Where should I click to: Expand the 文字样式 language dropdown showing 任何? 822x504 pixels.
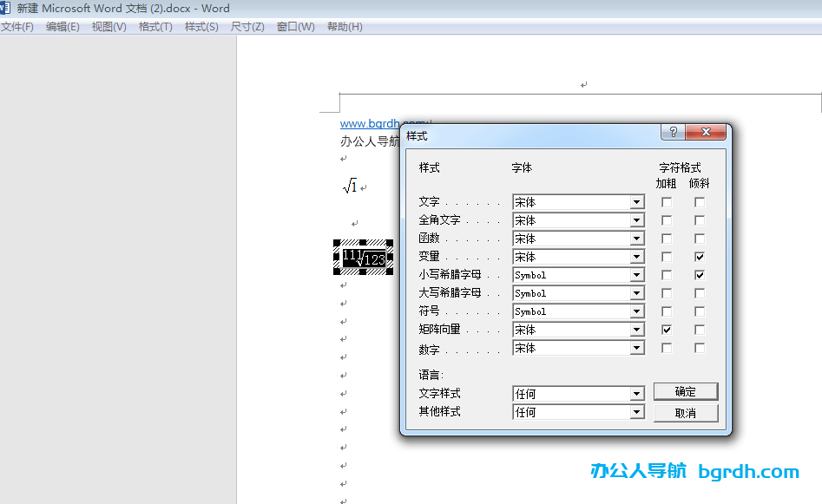[636, 393]
